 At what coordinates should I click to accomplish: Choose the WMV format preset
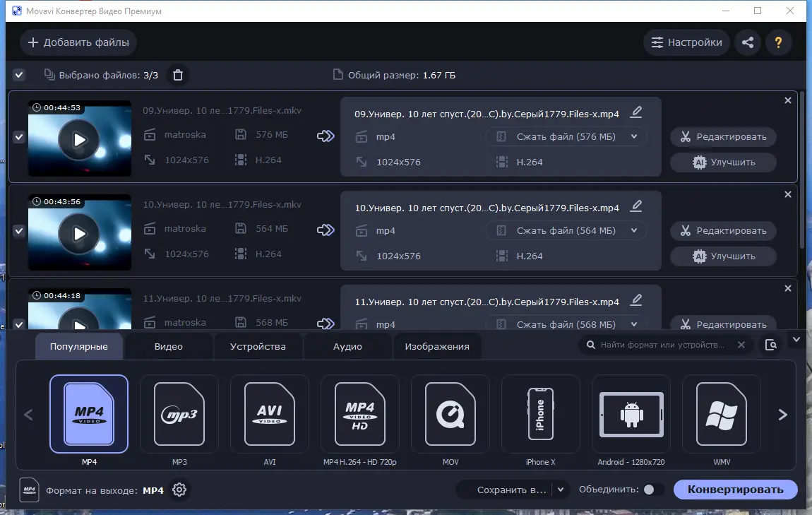pos(722,413)
